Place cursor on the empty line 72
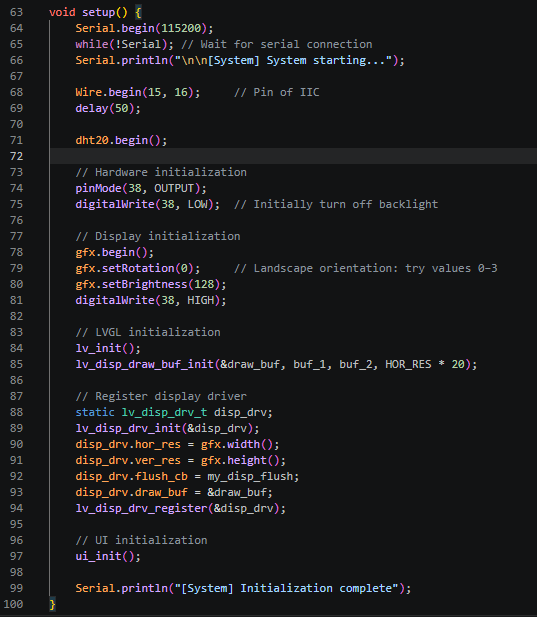 [293, 156]
